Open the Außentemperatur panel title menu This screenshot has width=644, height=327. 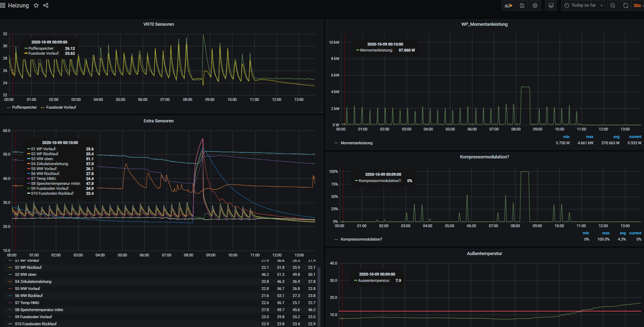tap(484, 254)
